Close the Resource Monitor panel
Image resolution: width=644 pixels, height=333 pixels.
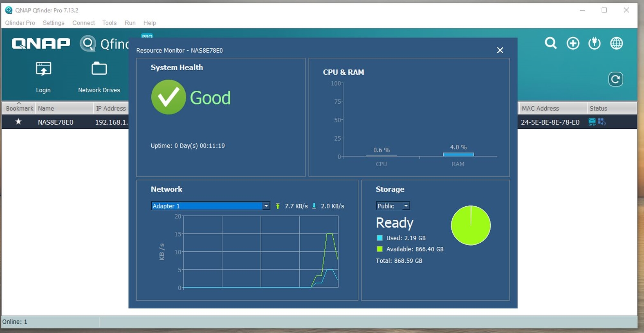click(500, 50)
